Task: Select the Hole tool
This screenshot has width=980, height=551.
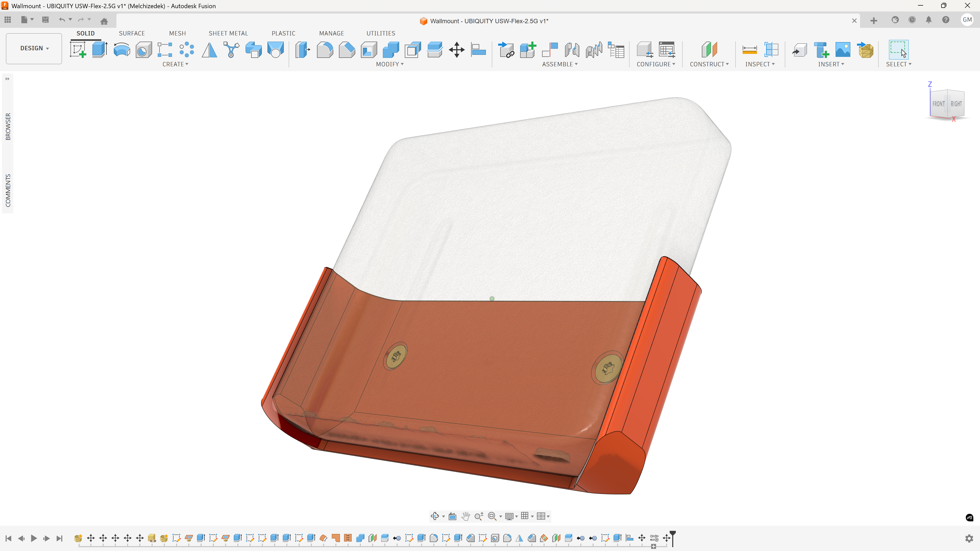Action: point(144,50)
